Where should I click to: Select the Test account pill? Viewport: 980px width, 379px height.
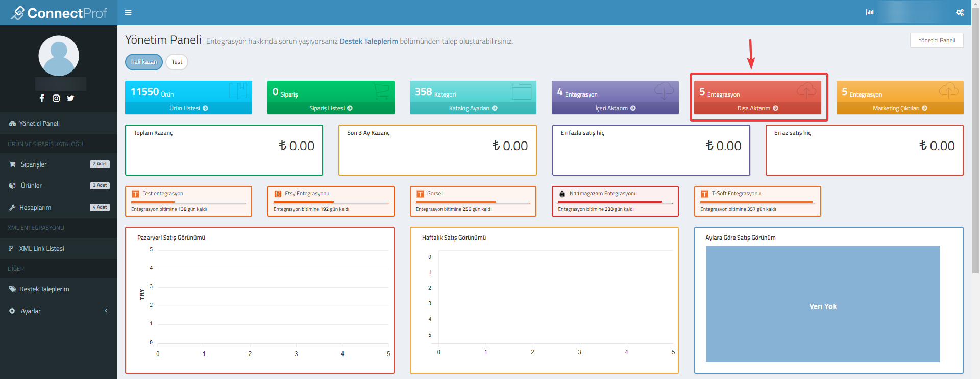(x=177, y=62)
